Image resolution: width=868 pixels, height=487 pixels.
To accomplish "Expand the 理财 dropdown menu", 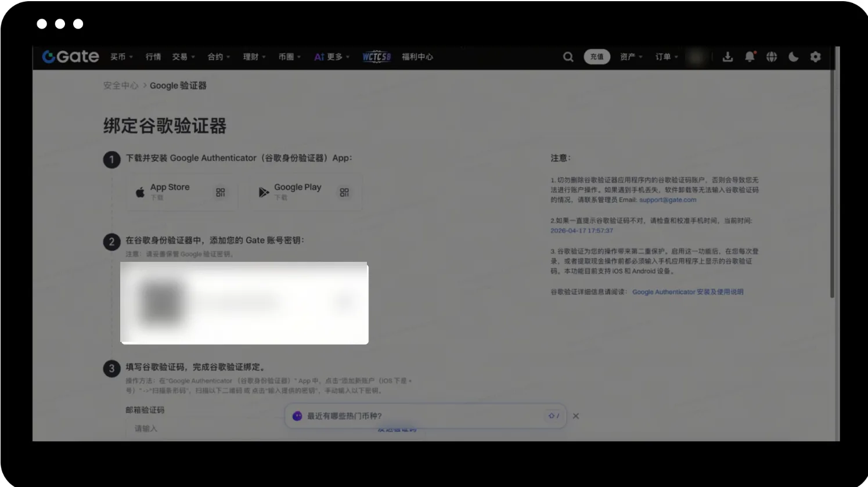I will tap(254, 57).
